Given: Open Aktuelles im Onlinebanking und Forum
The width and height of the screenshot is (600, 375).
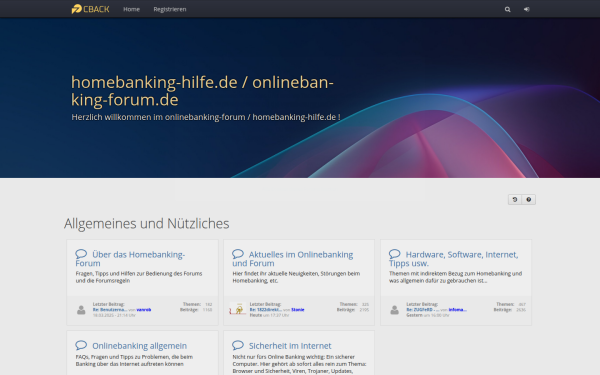Looking at the screenshot, I should tap(293, 259).
